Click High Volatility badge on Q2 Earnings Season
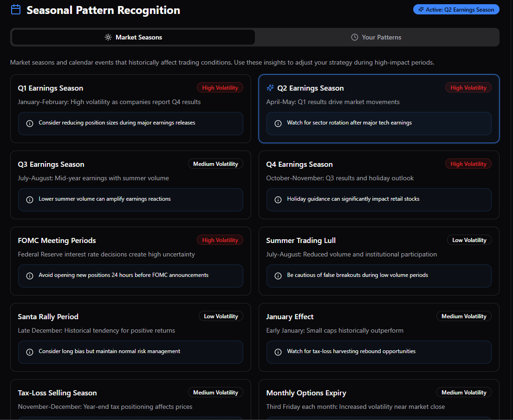 pyautogui.click(x=468, y=88)
